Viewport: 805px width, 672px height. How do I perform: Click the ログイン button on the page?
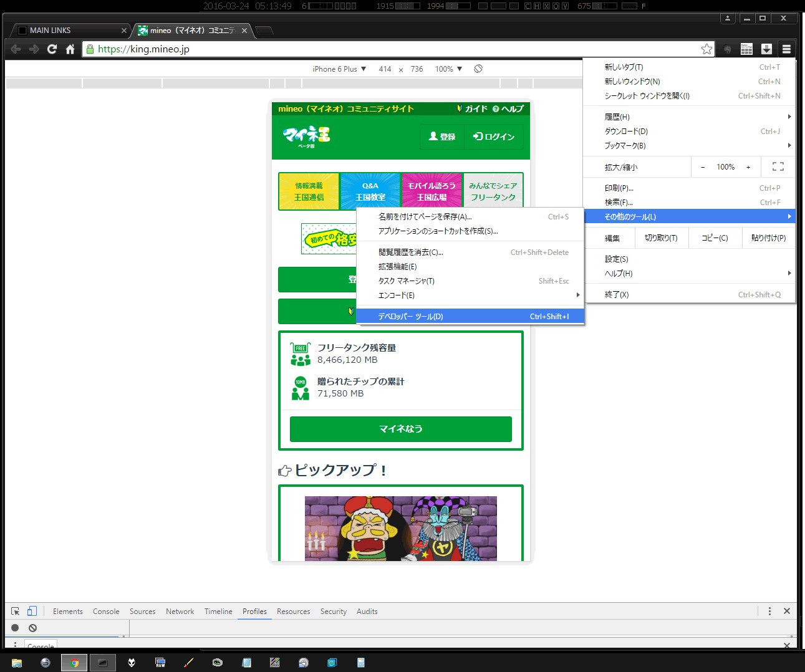click(x=494, y=137)
